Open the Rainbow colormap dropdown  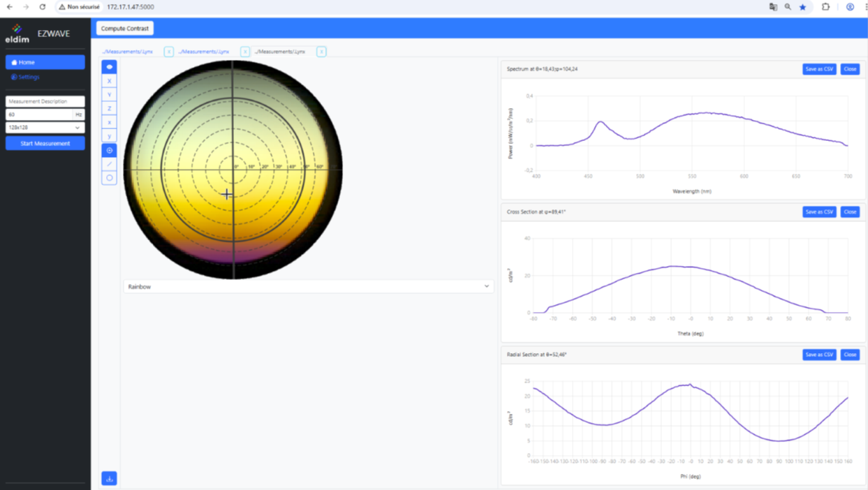(x=308, y=286)
